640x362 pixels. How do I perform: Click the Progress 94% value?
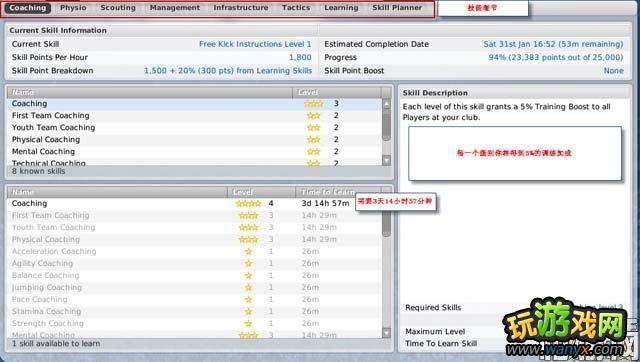point(556,58)
